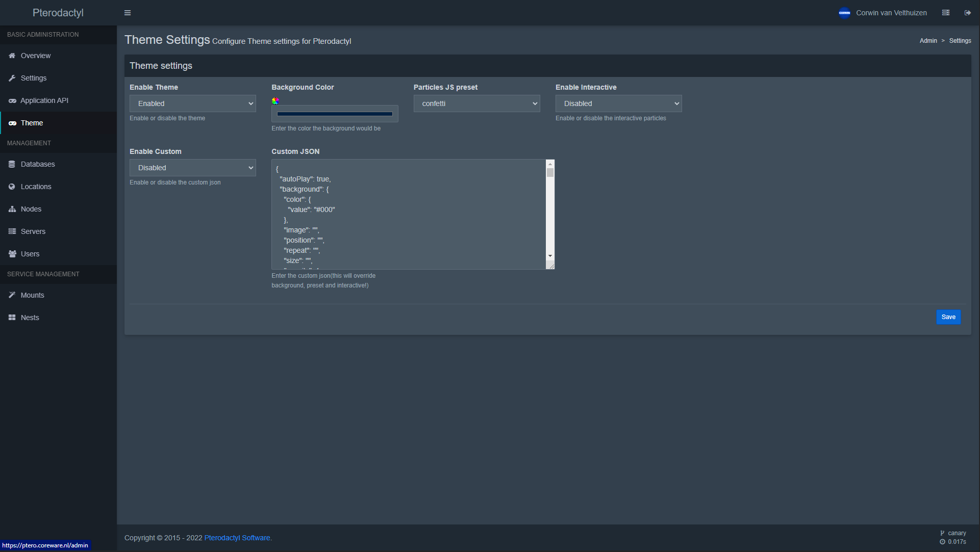Open Nodes in sidebar

[x=58, y=209]
